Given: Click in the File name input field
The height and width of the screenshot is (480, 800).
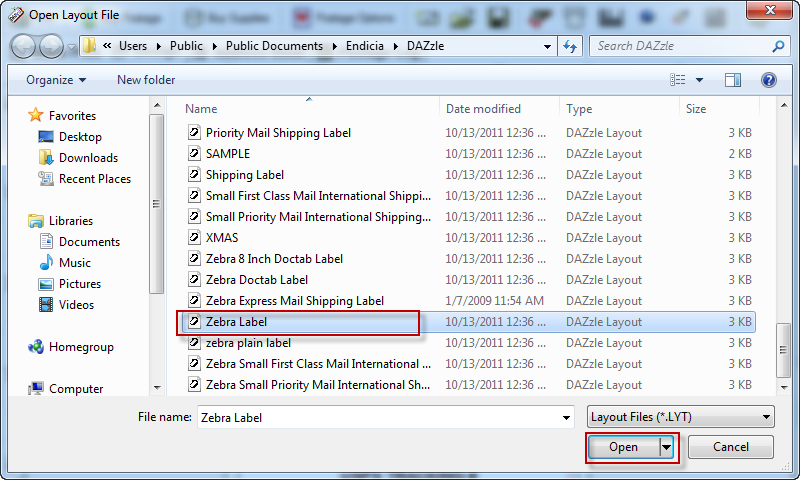Looking at the screenshot, I should 379,418.
